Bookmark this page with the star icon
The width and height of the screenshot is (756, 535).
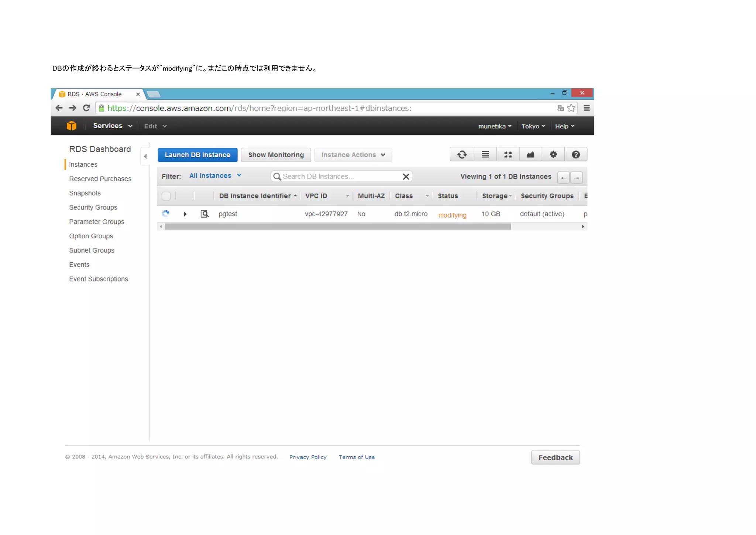click(x=571, y=108)
